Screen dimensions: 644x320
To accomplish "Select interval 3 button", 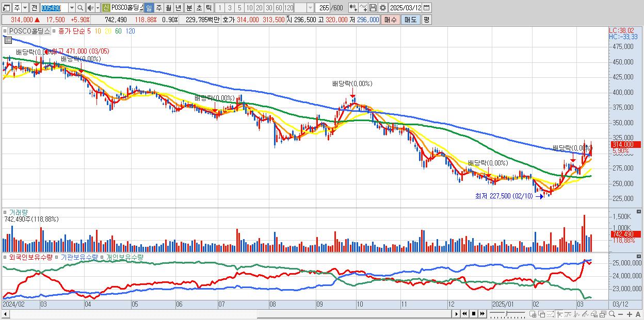I will 230,8.
